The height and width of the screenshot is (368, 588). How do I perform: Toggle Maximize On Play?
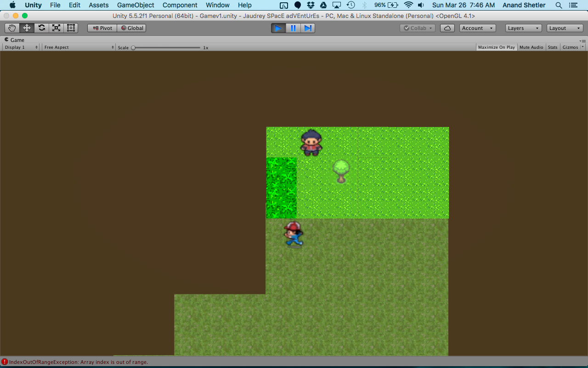(x=496, y=47)
